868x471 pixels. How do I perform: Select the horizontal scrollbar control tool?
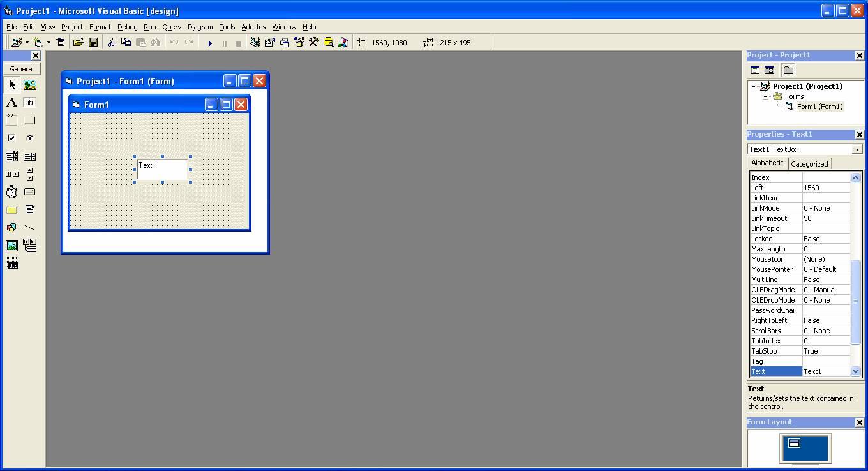pyautogui.click(x=11, y=174)
